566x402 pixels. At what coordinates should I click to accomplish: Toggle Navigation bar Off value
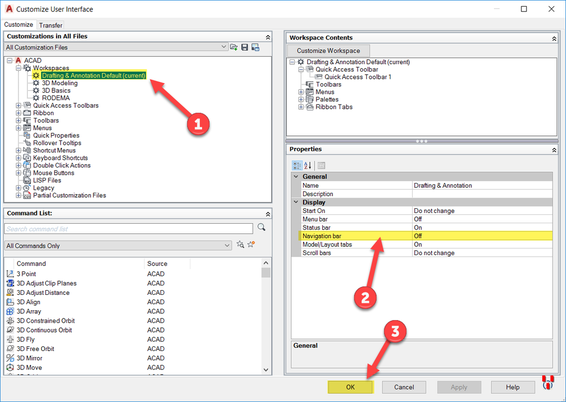tap(482, 236)
